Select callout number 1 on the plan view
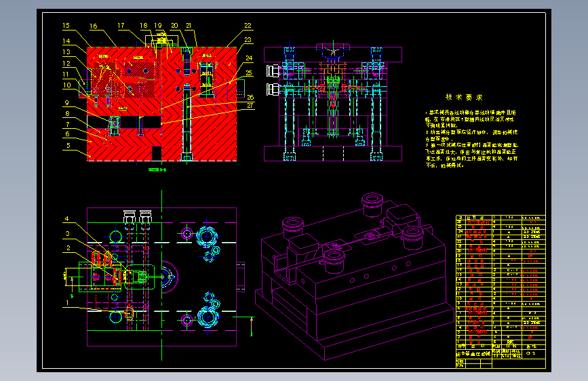Image resolution: width=588 pixels, height=381 pixels. click(x=68, y=302)
